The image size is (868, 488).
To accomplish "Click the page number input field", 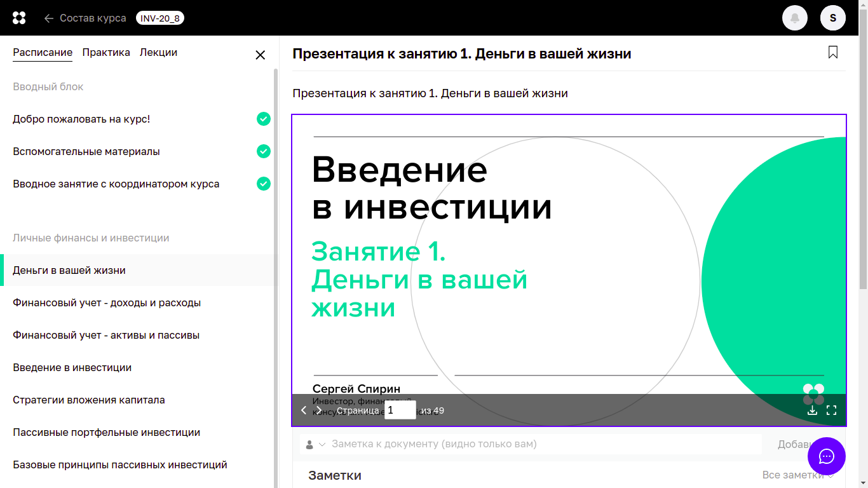I will [400, 410].
